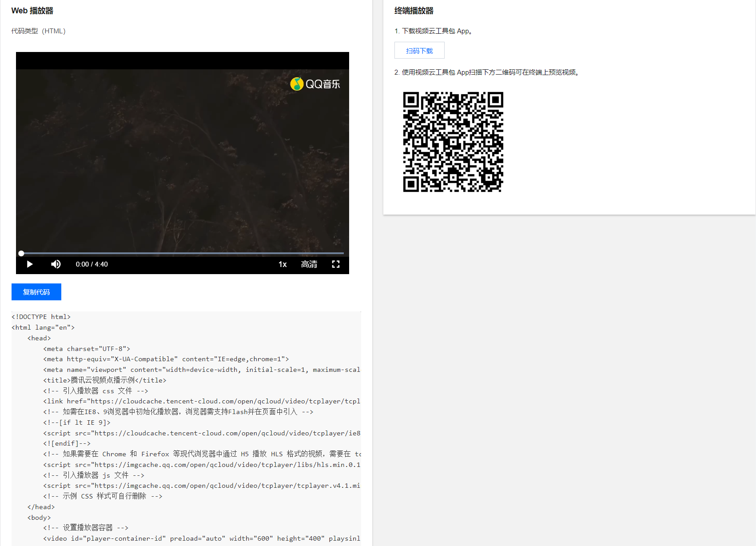
Task: Click the hls.min script src line
Action: point(202,465)
